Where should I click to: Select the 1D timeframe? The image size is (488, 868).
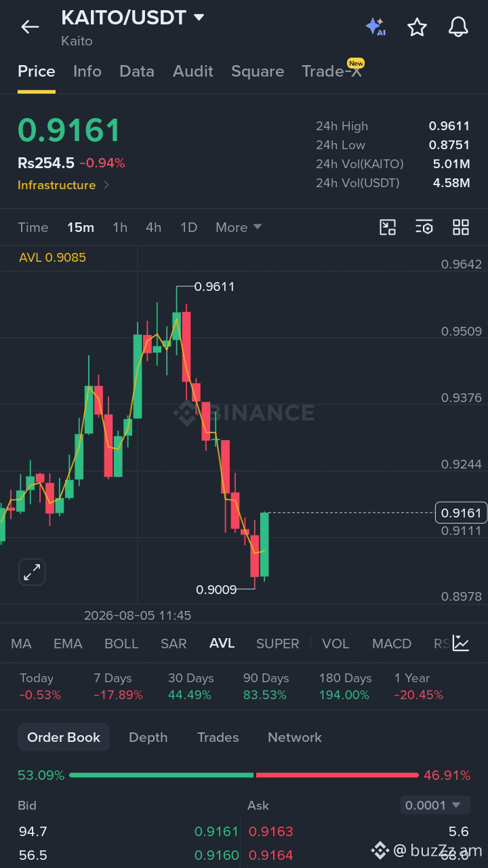point(189,227)
